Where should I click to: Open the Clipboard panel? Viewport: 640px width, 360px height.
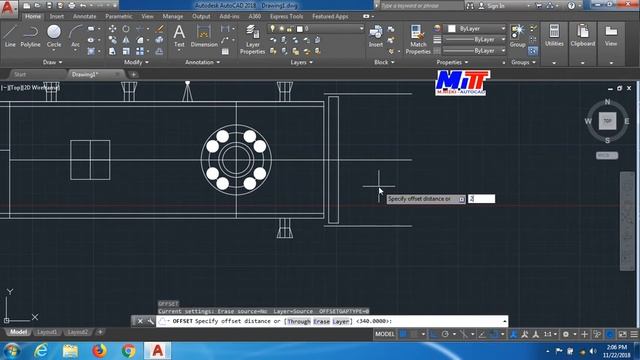pos(582,35)
